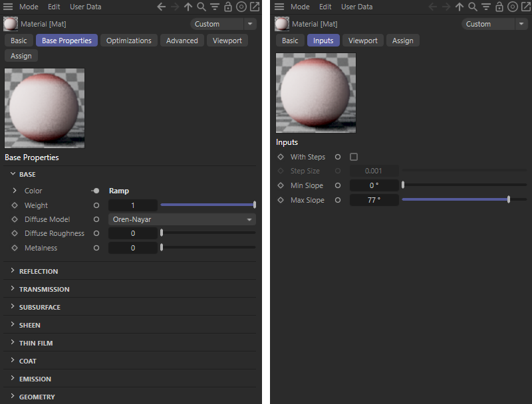
Task: Open the Diffuse Model dropdown showing Oren-Nayar
Action: (182, 219)
